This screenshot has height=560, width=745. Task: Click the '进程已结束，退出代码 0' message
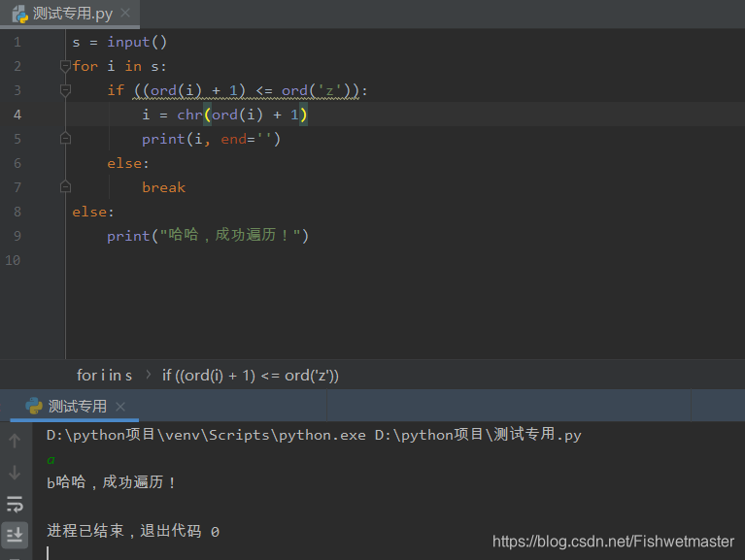[x=133, y=531]
